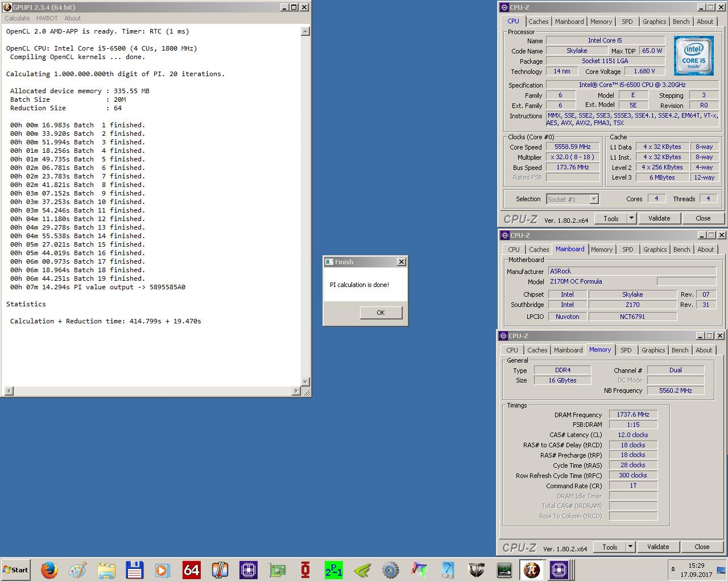The height and width of the screenshot is (582, 728).
Task: Open the HWBOT menu in GPUPI
Action: [x=47, y=18]
